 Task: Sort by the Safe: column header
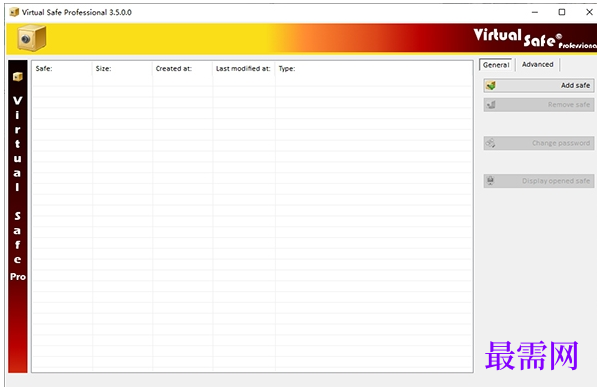[x=62, y=69]
